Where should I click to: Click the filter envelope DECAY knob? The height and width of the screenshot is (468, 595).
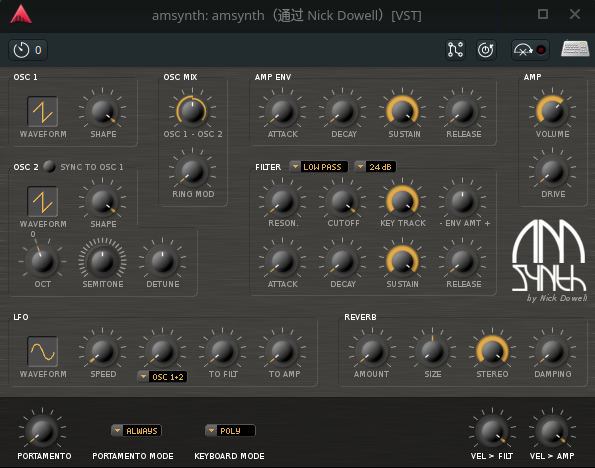[x=342, y=261]
